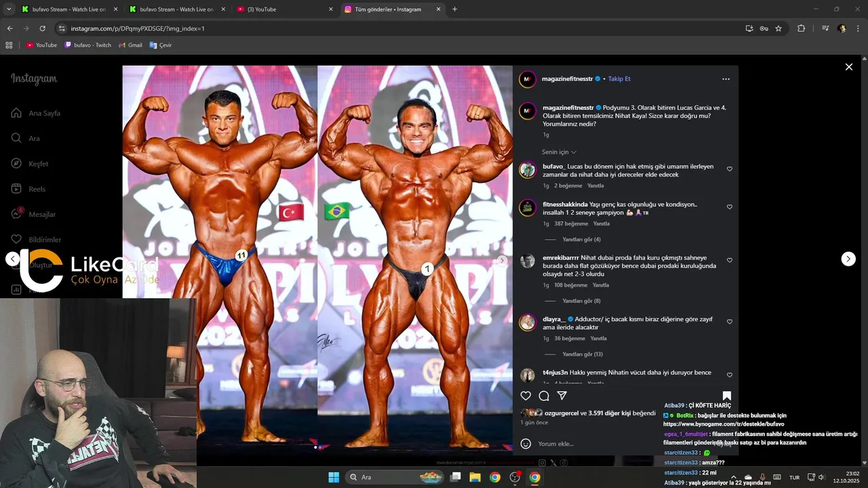Open Task View on taskbar
868x488 pixels.
tap(456, 477)
